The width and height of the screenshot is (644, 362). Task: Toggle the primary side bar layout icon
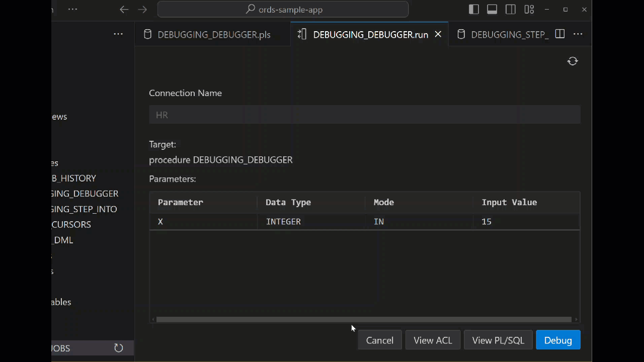point(473,10)
